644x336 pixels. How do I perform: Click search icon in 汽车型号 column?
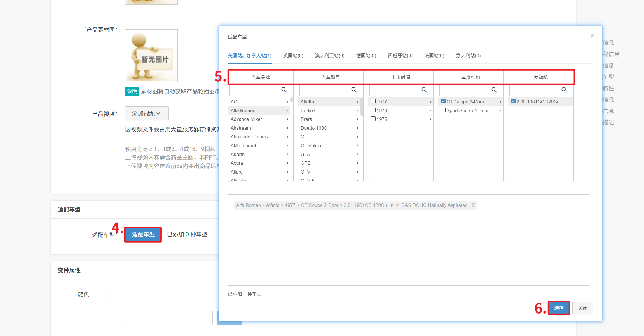click(x=354, y=90)
